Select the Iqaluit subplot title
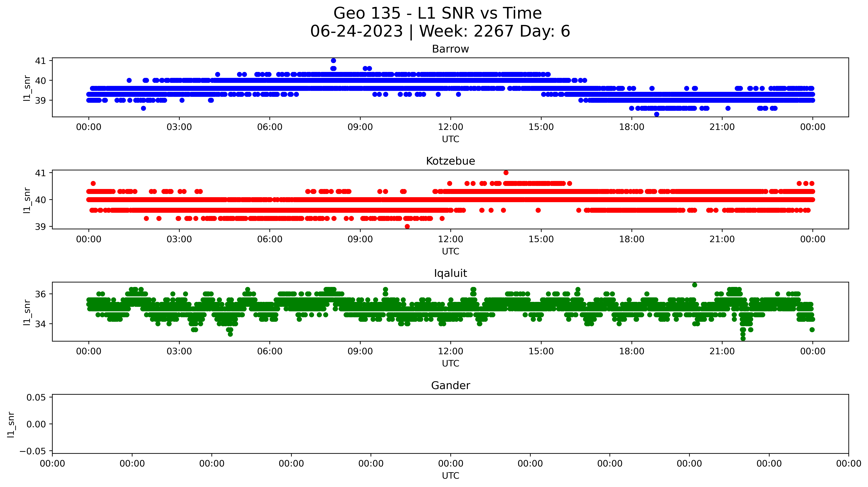Screen dimensions: 868x487 pos(451,273)
